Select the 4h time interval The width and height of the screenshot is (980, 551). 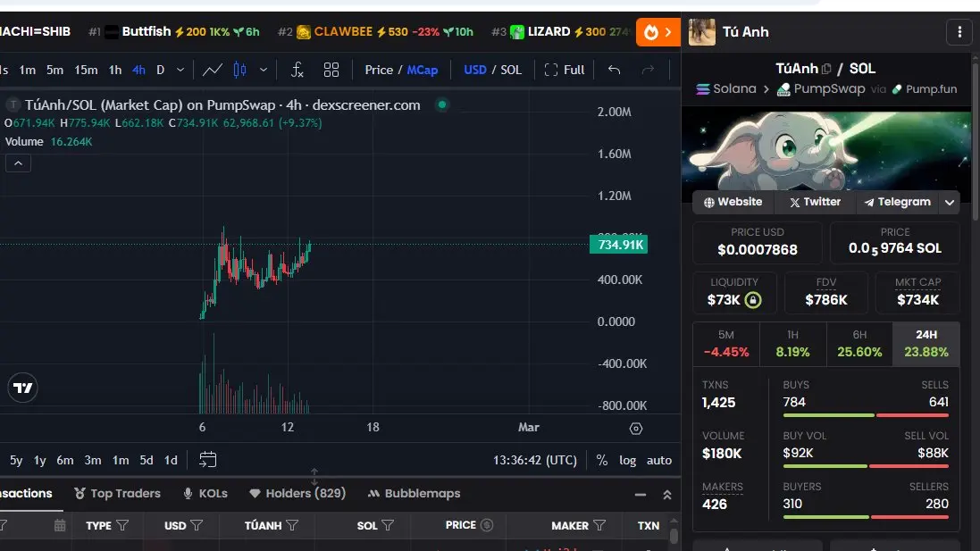pos(138,70)
